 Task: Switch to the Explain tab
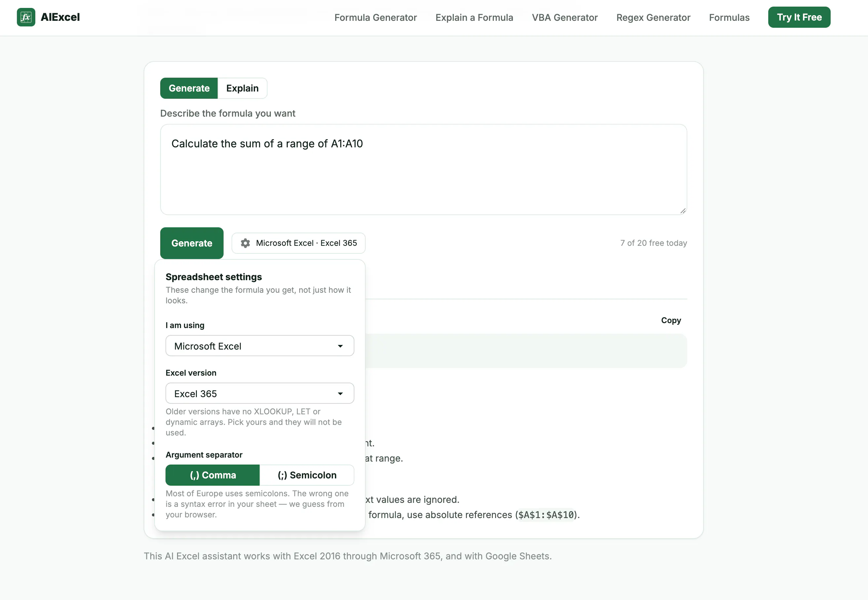click(x=242, y=88)
